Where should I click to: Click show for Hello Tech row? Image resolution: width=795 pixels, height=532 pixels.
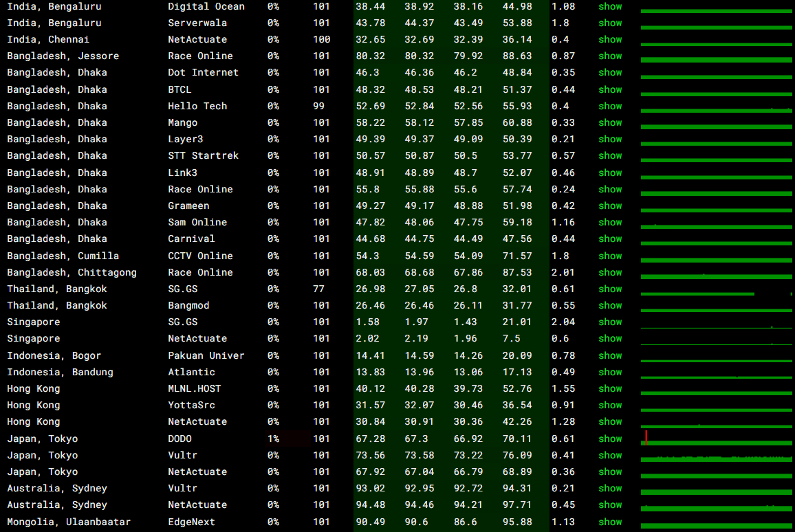click(x=610, y=107)
